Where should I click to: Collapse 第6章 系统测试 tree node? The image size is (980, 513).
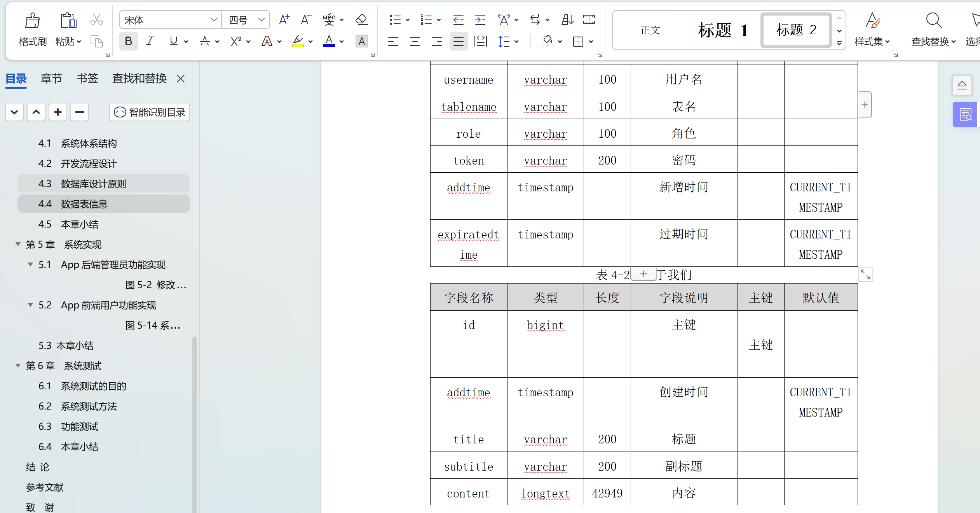pyautogui.click(x=18, y=366)
